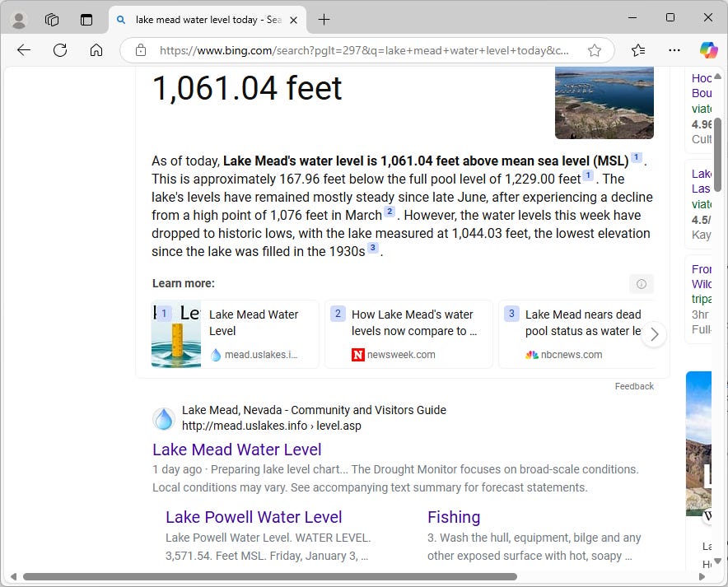Click the uslakes water drop site icon

coord(164,418)
